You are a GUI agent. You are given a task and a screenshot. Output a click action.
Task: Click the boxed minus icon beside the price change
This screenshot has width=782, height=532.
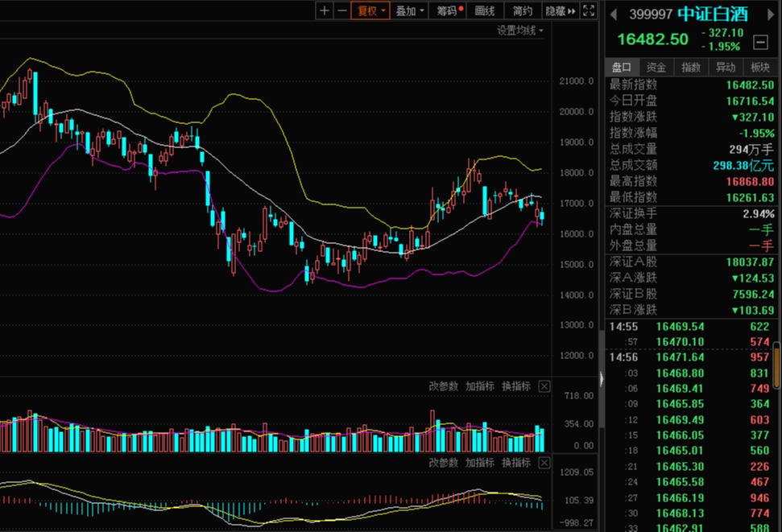pos(760,43)
